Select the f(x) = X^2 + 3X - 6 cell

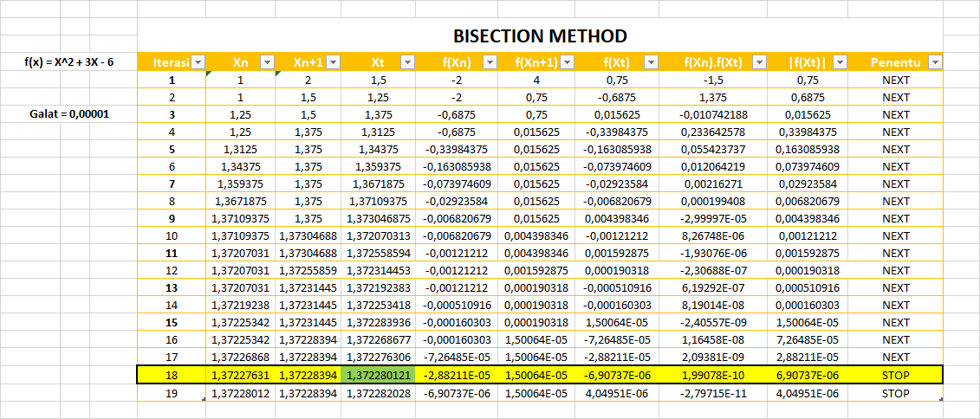(68, 62)
